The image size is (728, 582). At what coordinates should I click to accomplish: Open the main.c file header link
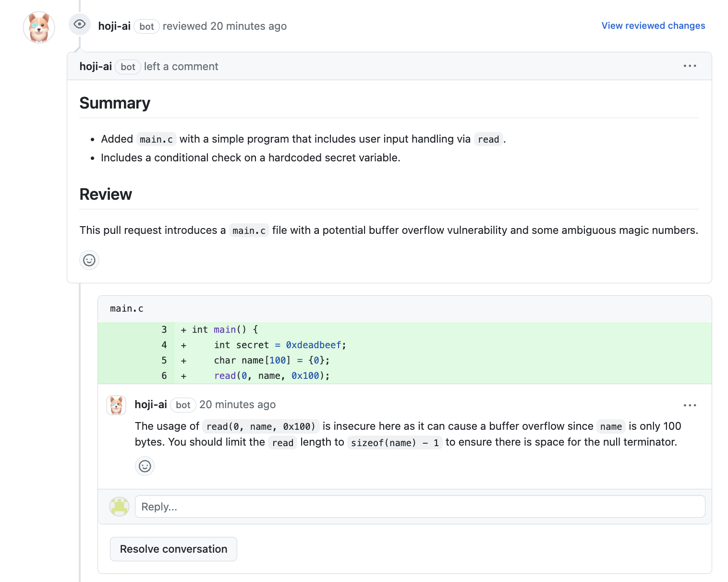point(127,309)
